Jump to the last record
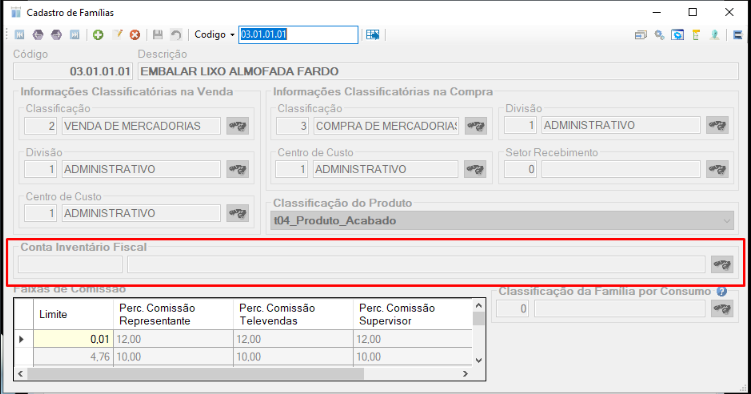 (75, 34)
